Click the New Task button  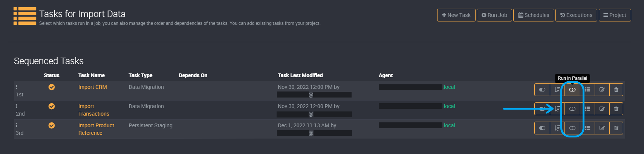pos(456,15)
